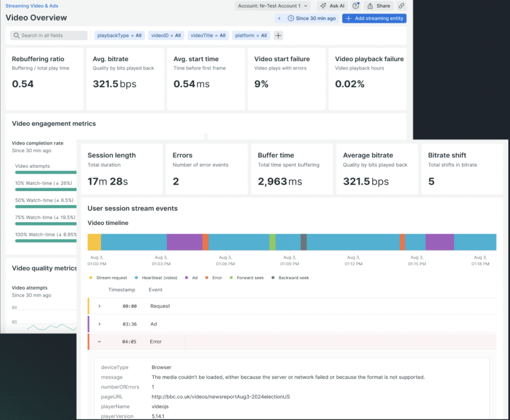Screen dimensions: 510x420
Task: Collapse the 04:05 Error event row
Action: coord(99,342)
